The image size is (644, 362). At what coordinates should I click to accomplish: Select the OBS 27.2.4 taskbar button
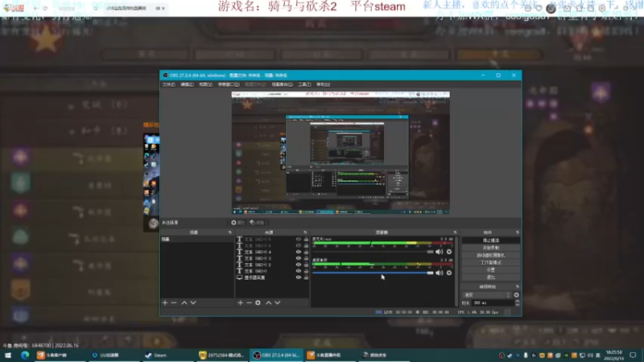pyautogui.click(x=276, y=355)
